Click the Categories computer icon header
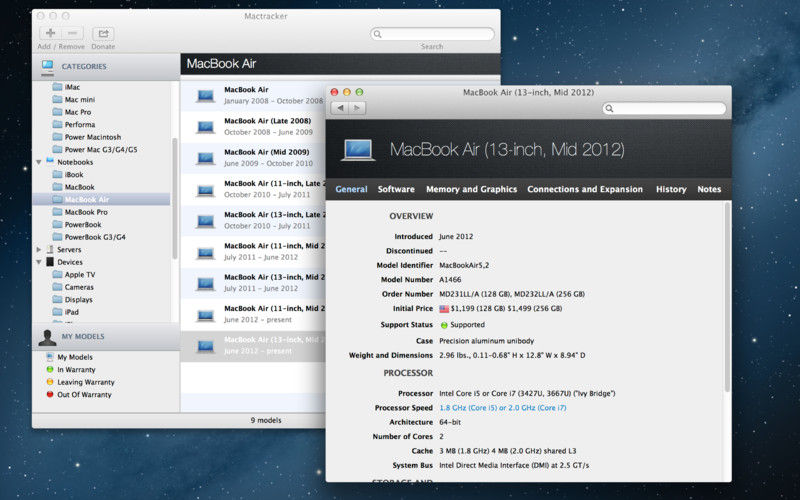 [x=47, y=66]
